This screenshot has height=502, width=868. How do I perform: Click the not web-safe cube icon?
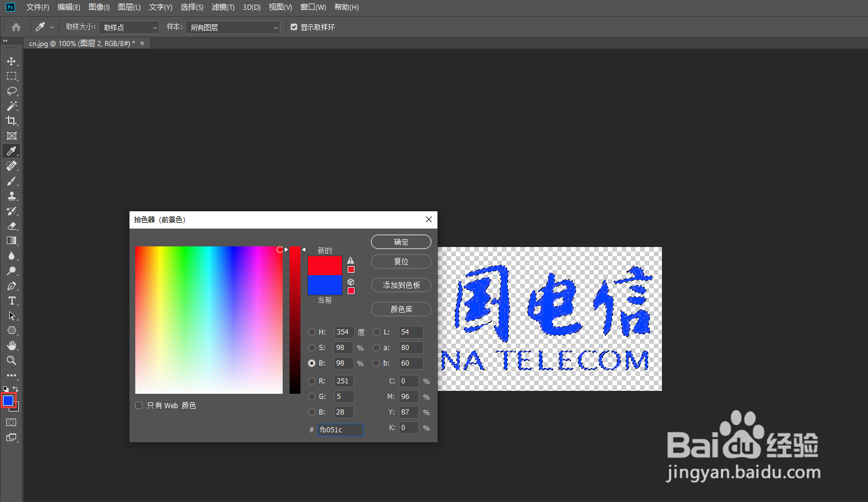click(351, 282)
